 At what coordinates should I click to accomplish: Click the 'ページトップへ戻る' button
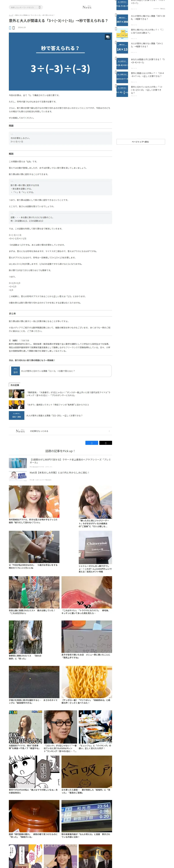(141, 142)
